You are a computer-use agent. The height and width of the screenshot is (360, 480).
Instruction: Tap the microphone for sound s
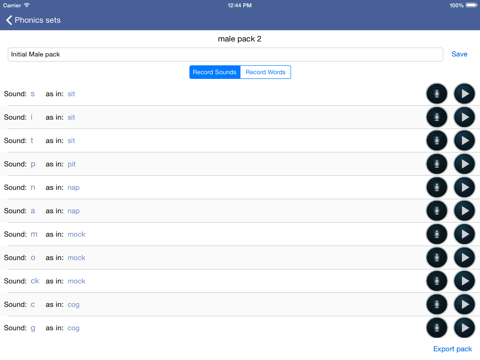pos(437,94)
